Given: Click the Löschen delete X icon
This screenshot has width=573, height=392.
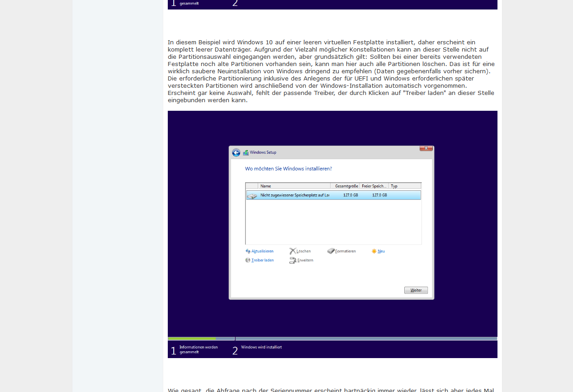Looking at the screenshot, I should pyautogui.click(x=293, y=251).
